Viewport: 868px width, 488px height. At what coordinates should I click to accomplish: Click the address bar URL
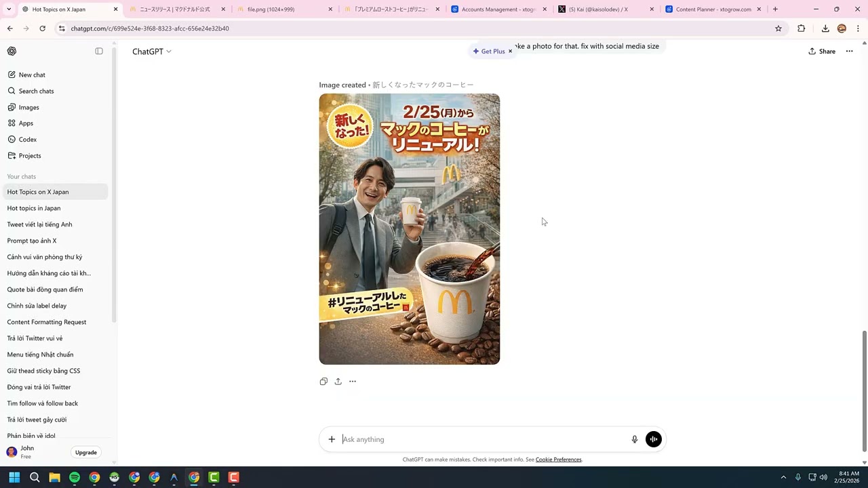[x=150, y=28]
